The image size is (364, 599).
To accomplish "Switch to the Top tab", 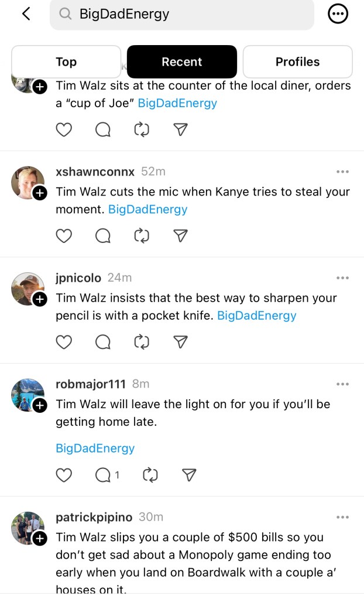I will (x=66, y=61).
